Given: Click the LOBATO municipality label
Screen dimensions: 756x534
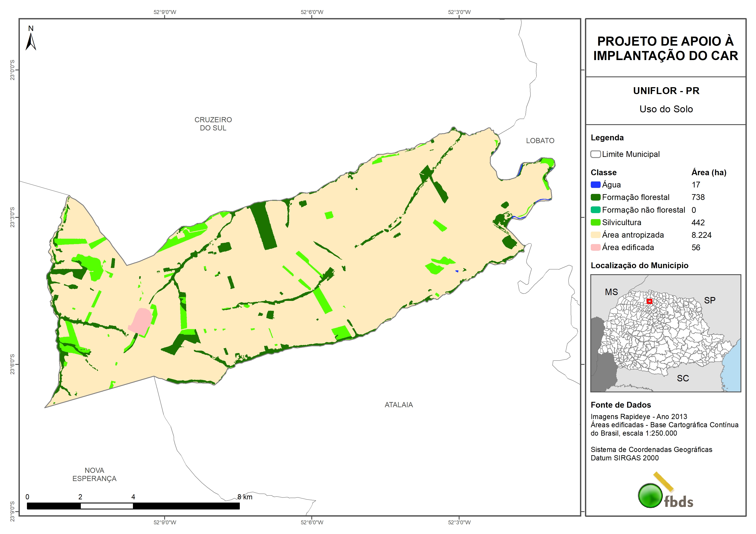Looking at the screenshot, I should [x=540, y=141].
